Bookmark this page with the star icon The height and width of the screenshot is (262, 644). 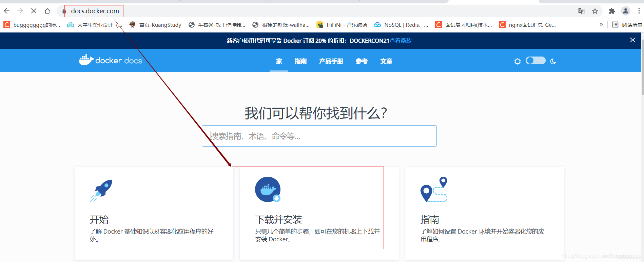coord(595,11)
